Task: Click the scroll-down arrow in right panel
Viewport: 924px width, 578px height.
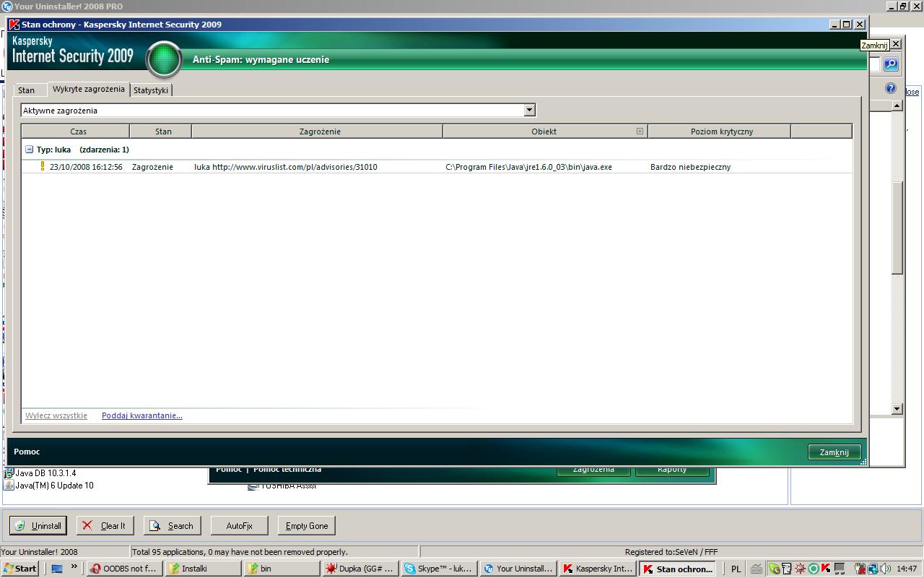Action: click(x=897, y=409)
